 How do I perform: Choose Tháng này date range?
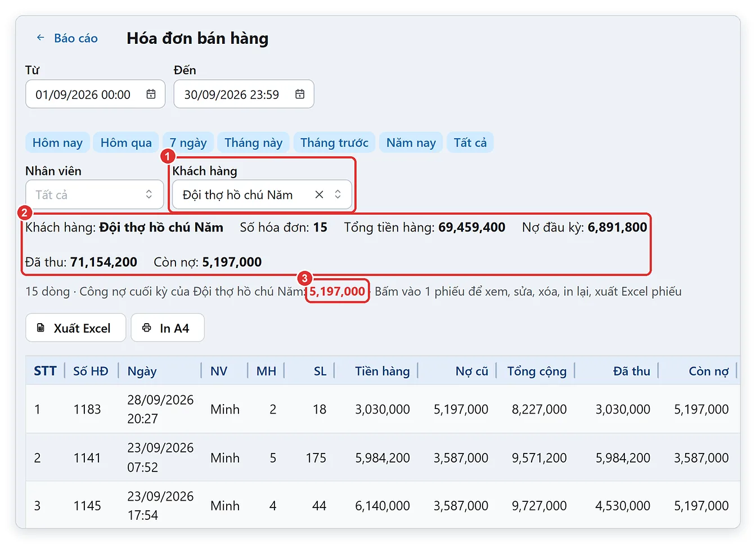point(254,143)
